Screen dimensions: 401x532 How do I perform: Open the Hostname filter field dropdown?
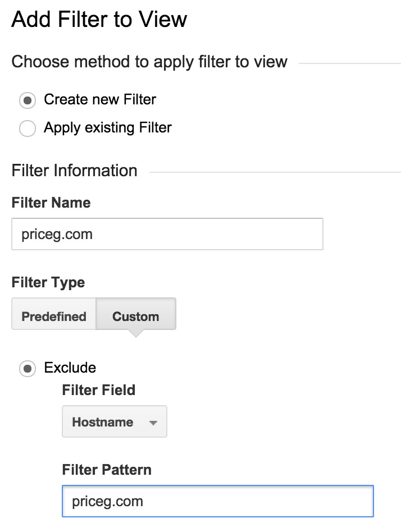[x=115, y=422]
